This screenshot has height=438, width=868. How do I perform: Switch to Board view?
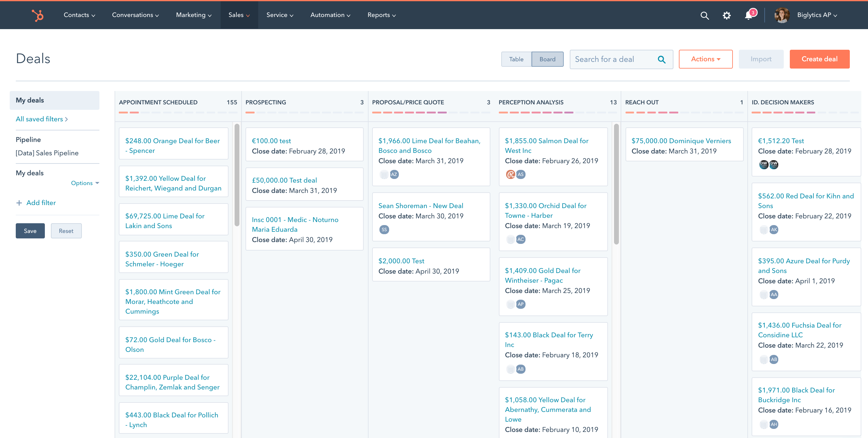point(548,59)
